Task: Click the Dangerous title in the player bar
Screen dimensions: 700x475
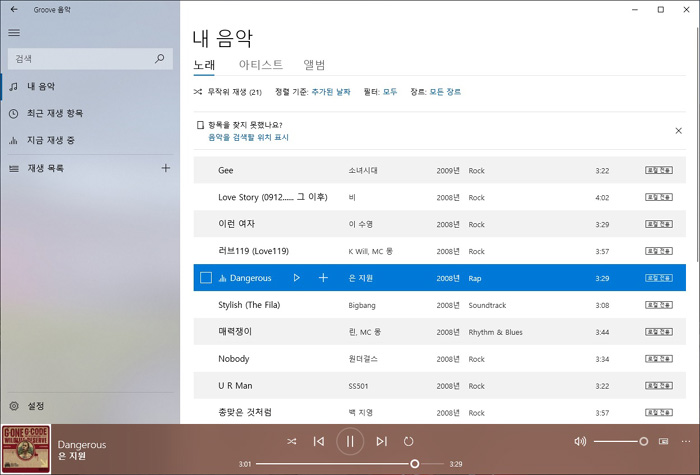Action: click(x=82, y=445)
